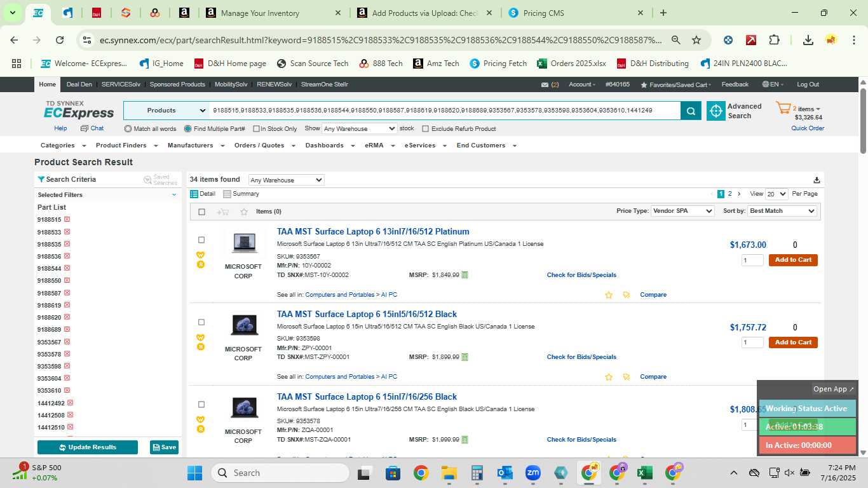Click the part number search field
The width and height of the screenshot is (868, 488).
445,111
